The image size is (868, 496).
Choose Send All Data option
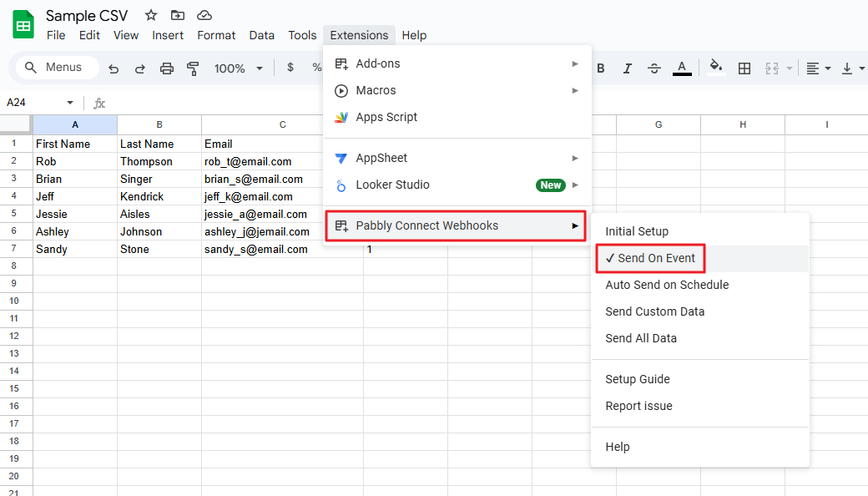[x=641, y=338]
